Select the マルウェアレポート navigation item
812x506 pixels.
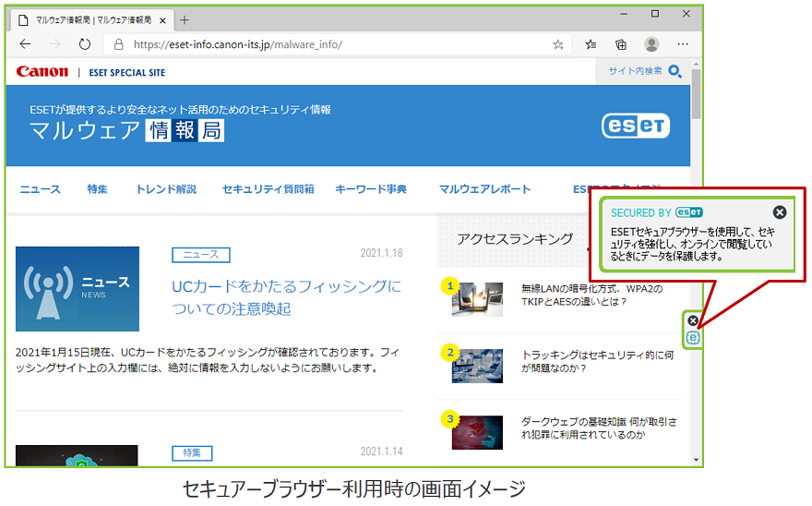(484, 189)
